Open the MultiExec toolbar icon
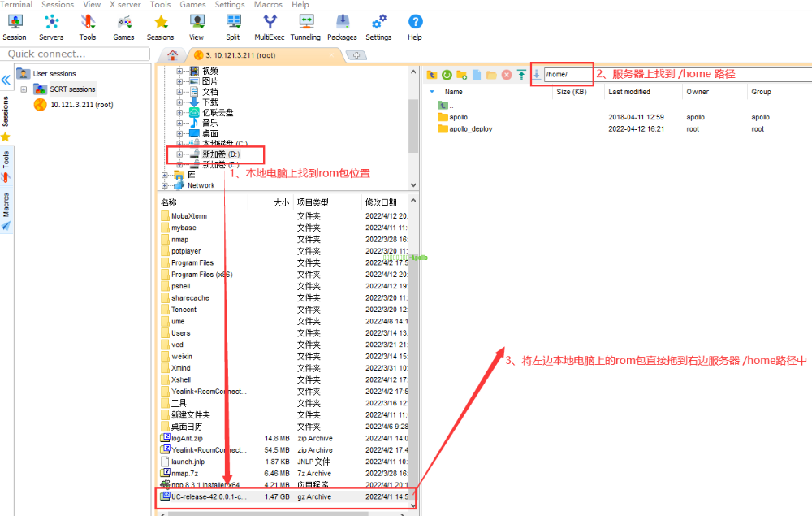 [x=270, y=26]
